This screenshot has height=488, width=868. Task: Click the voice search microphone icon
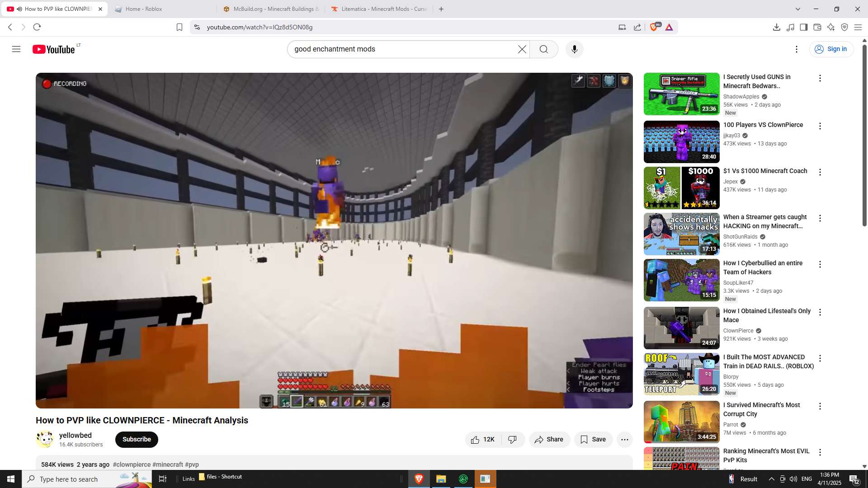tap(574, 49)
